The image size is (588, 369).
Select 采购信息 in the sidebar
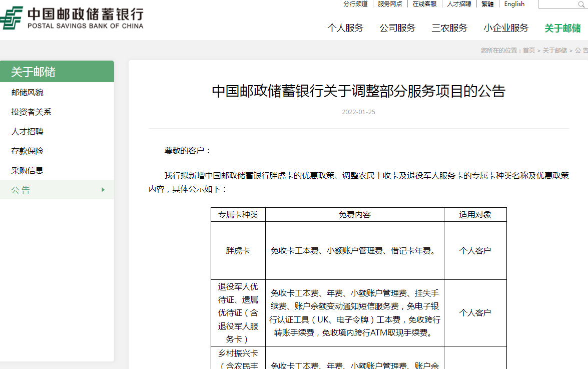tap(28, 170)
